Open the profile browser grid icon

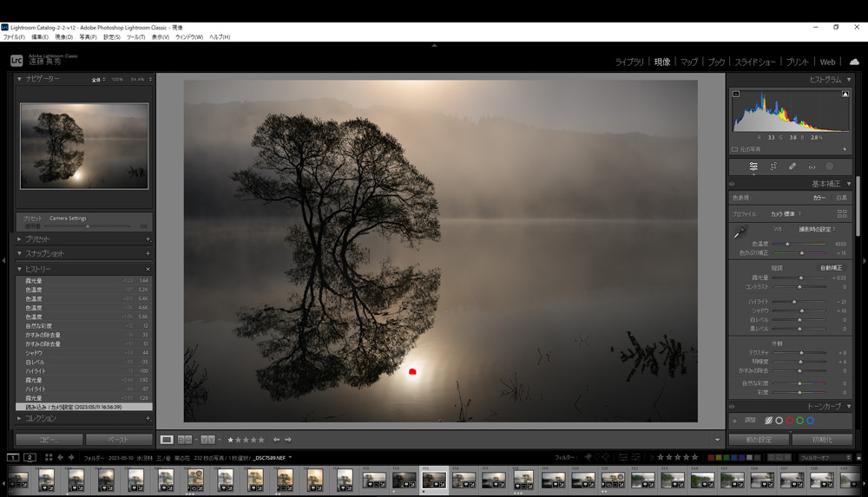pos(841,213)
